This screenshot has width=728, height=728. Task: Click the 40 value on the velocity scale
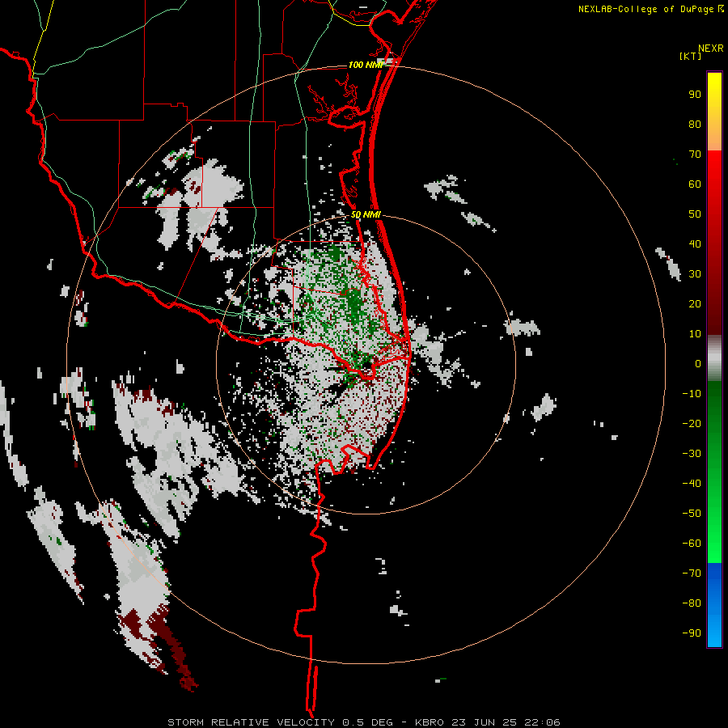pos(695,244)
